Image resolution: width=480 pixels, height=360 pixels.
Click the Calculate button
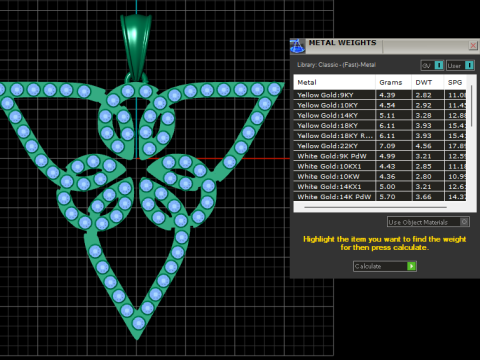385,266
